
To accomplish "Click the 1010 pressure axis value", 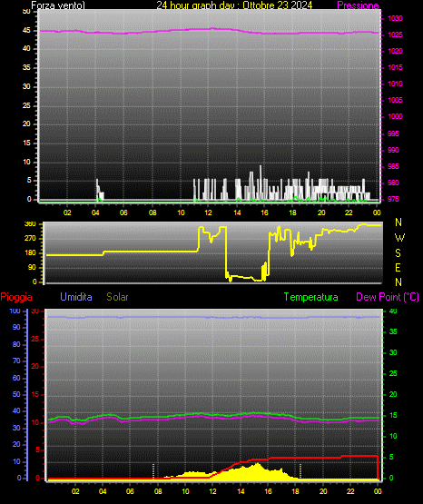I will (395, 84).
